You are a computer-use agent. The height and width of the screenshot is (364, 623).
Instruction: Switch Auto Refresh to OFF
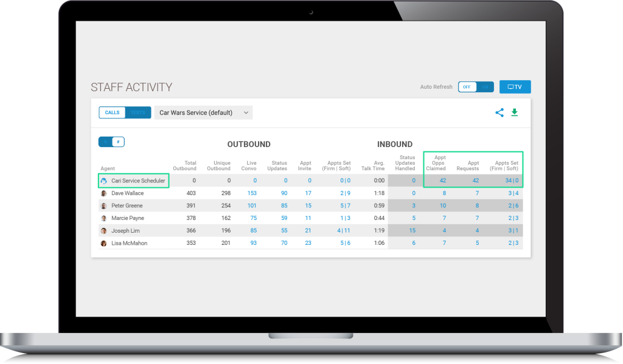click(x=467, y=87)
